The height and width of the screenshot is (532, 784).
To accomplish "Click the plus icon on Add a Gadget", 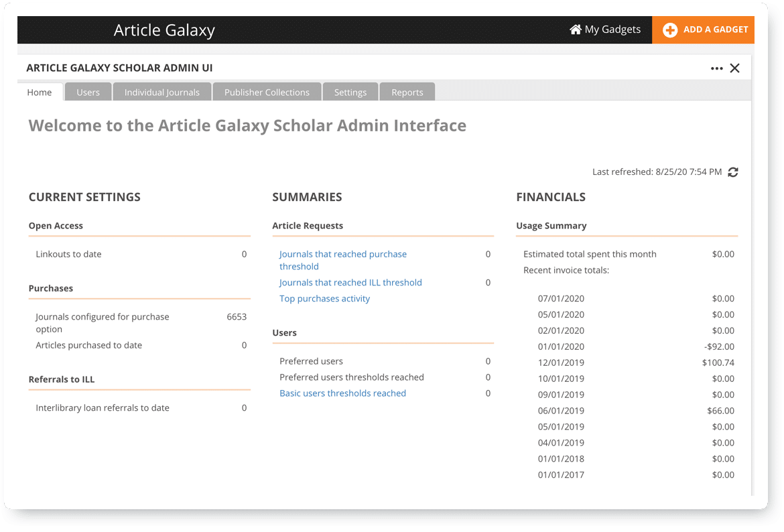I will coord(670,30).
